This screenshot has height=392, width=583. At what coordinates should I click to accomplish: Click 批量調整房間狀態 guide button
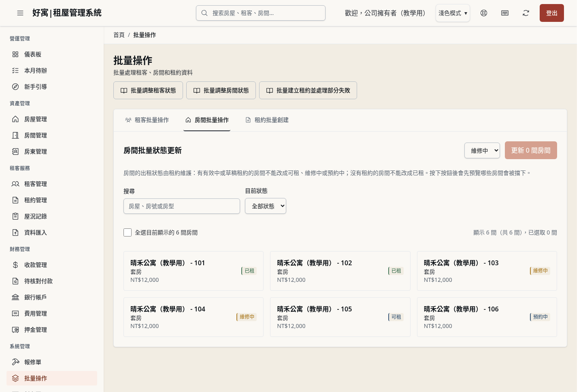(x=221, y=90)
